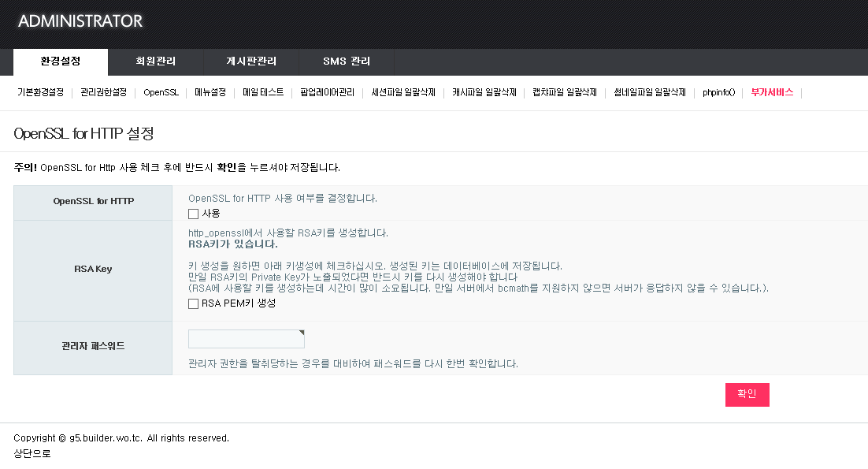Open the SMS 관리 tab
This screenshot has height=469, width=868.
click(x=347, y=61)
